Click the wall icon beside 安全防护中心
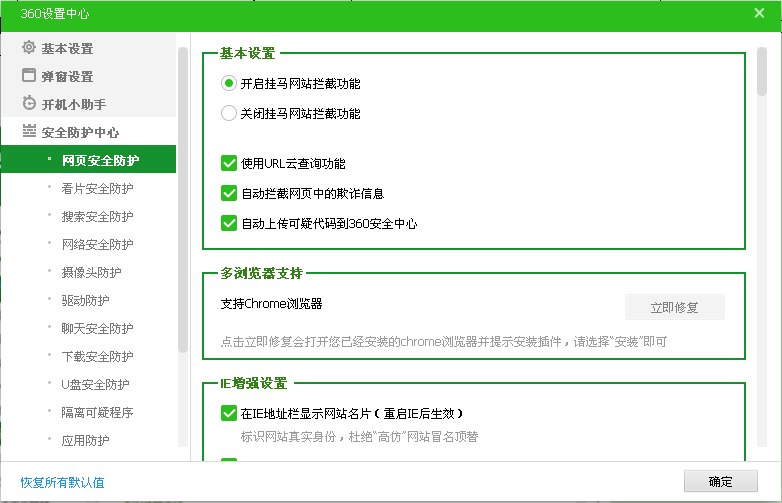 click(29, 132)
